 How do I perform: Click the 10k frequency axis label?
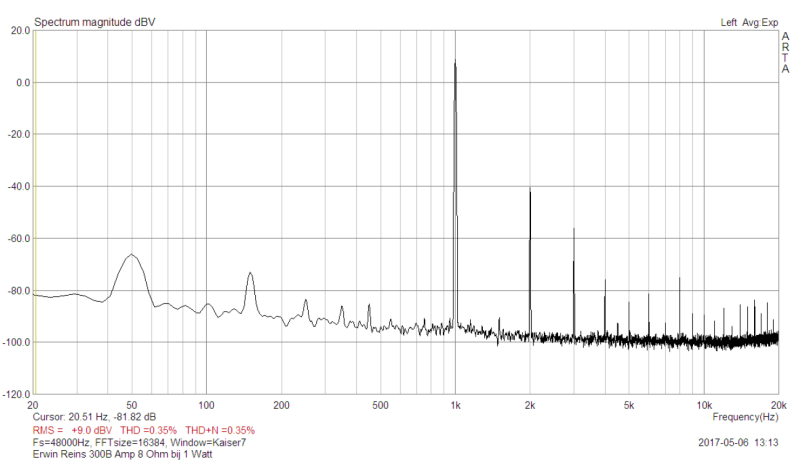click(704, 405)
